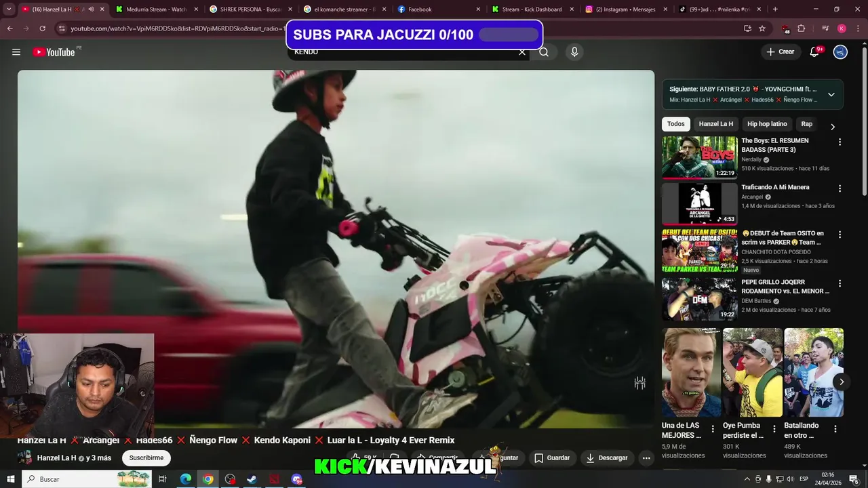Open the YouTube account avatar menu
Viewport: 868px width, 488px height.
pyautogui.click(x=840, y=52)
